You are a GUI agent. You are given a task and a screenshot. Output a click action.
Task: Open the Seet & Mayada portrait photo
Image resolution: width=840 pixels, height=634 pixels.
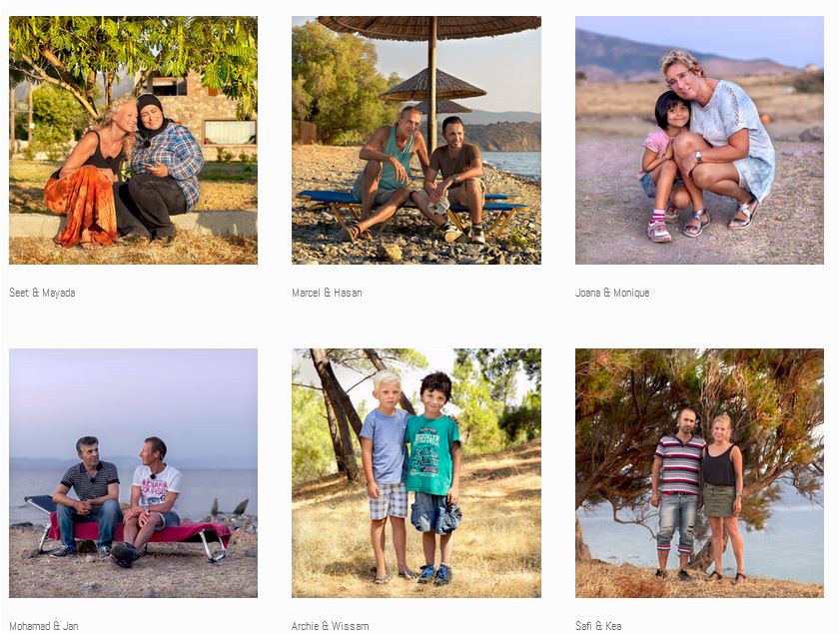point(133,140)
